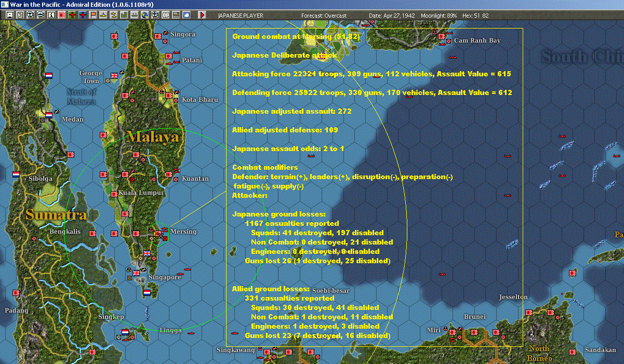
Task: Click the Hex: 51 82 status text
Action: (474, 16)
